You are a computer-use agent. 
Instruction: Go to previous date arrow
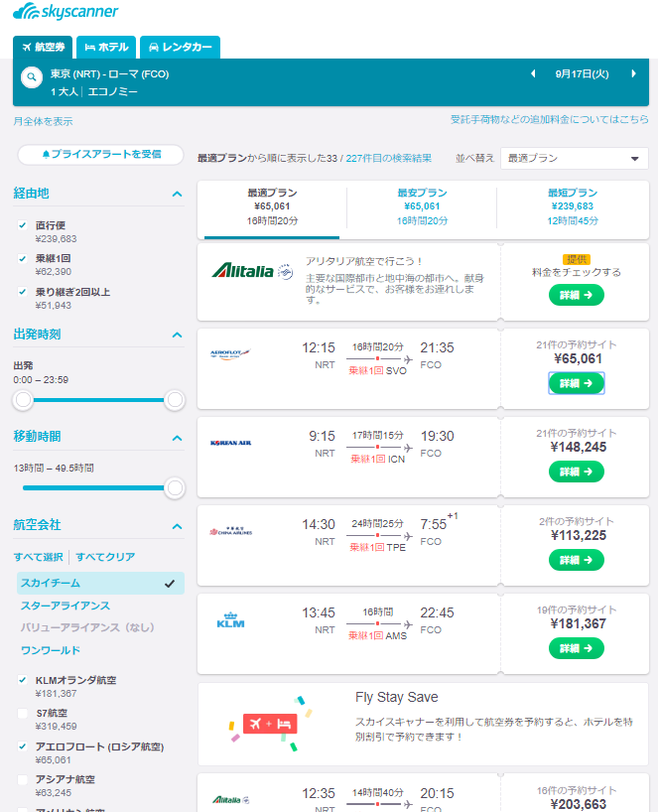pos(533,74)
